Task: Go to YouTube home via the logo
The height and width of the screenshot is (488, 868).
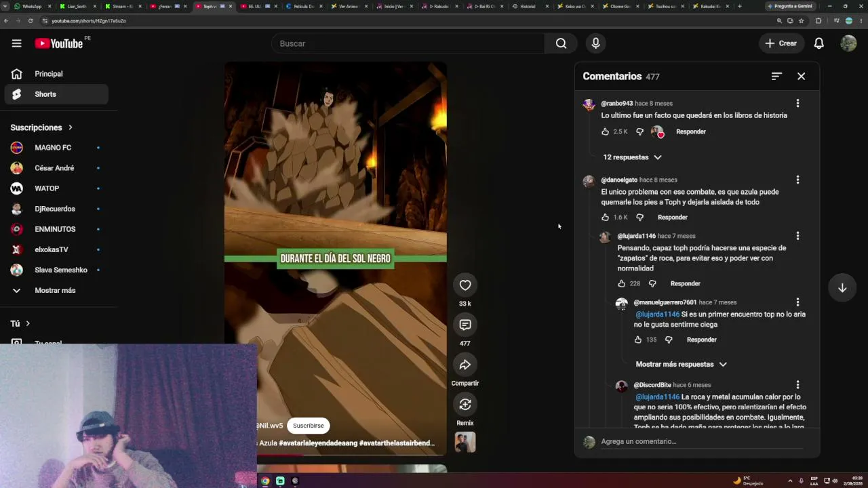Action: click(58, 43)
